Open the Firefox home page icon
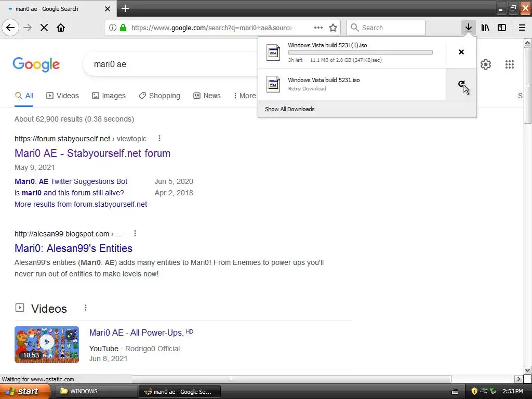The width and height of the screenshot is (532, 399). pos(61,28)
